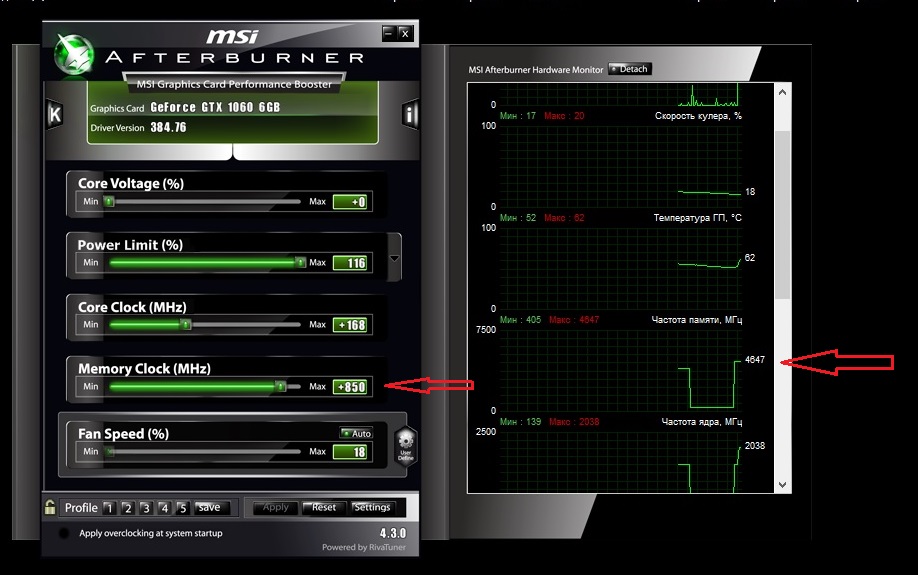Click the memory clock value 4647

(x=755, y=360)
